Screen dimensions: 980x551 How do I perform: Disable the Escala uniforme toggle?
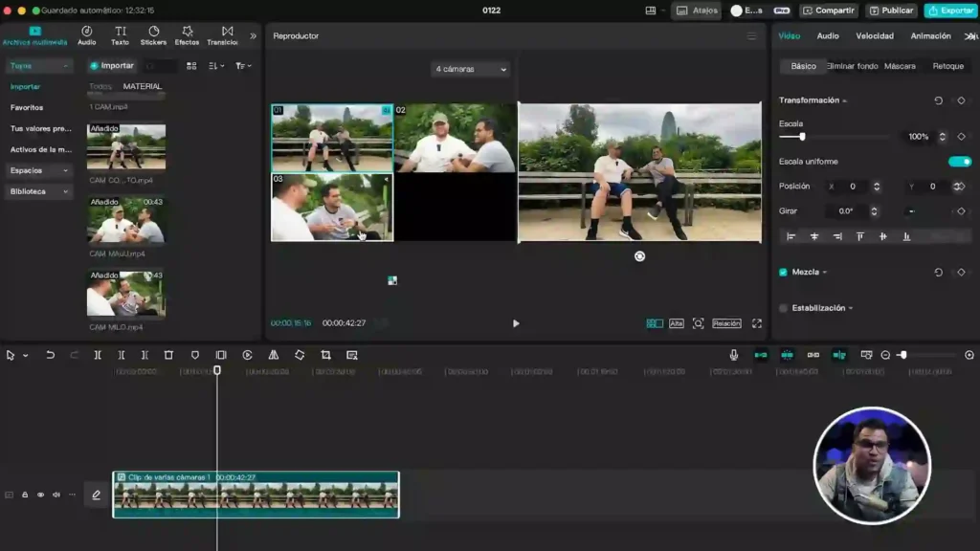[x=959, y=162]
